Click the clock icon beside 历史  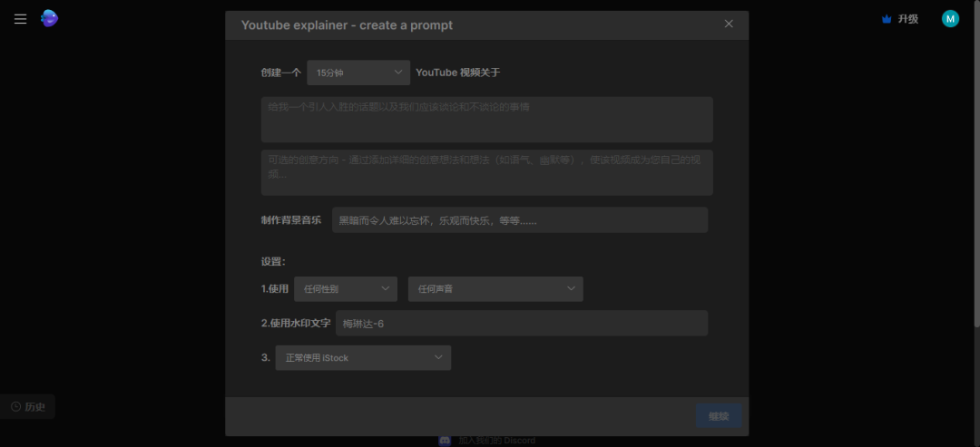(15, 407)
